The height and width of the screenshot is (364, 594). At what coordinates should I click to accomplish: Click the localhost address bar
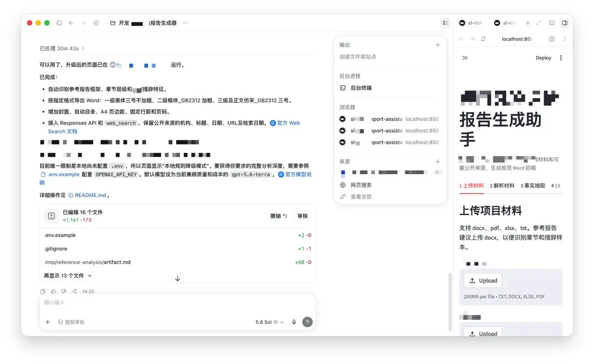point(516,39)
